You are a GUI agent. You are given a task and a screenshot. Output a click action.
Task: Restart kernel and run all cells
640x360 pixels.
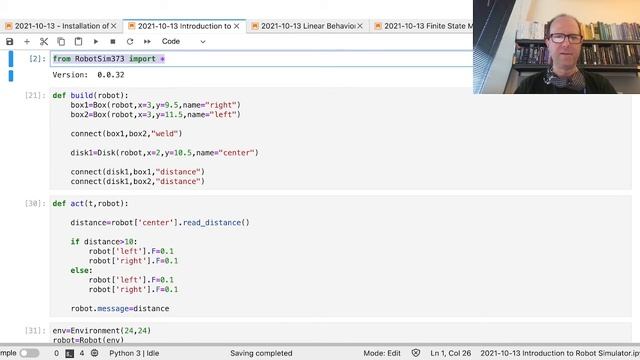pos(147,41)
